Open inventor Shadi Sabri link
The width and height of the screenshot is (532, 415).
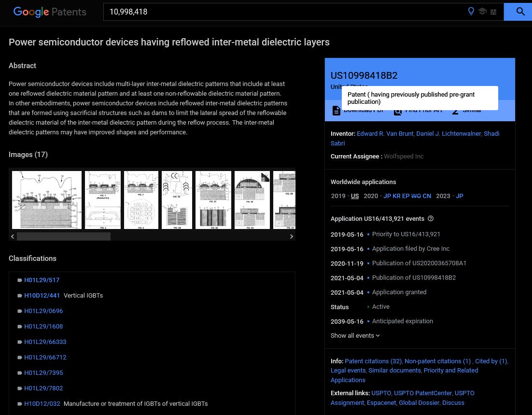(491, 133)
